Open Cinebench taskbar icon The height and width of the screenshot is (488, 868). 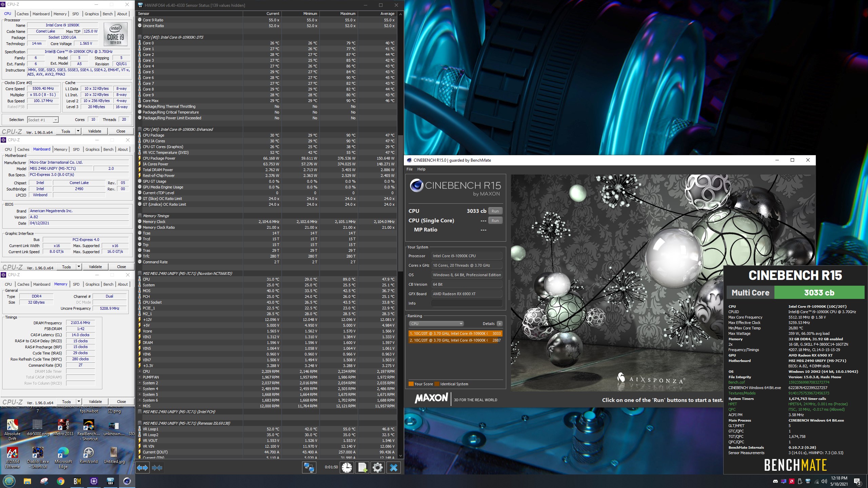[127, 481]
